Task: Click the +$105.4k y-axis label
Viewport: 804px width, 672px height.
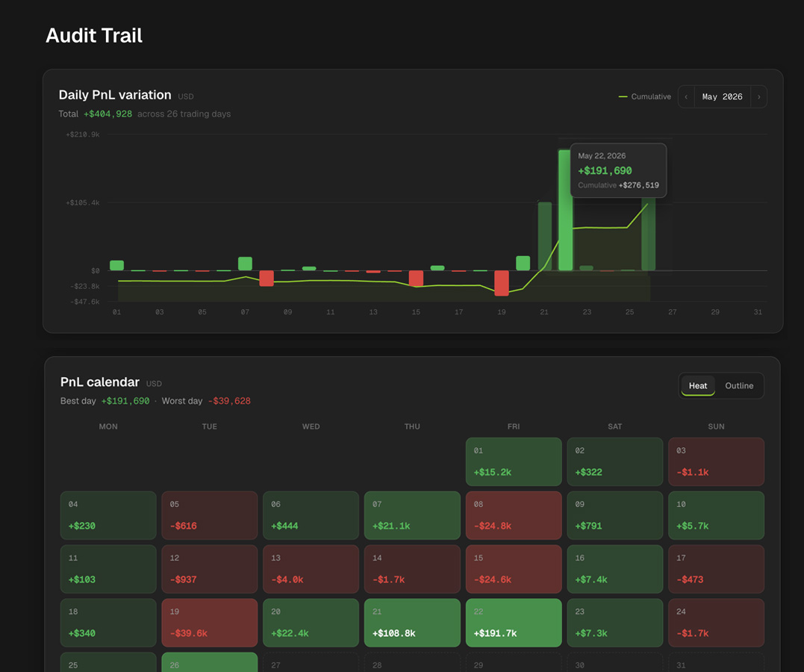Action: point(83,202)
